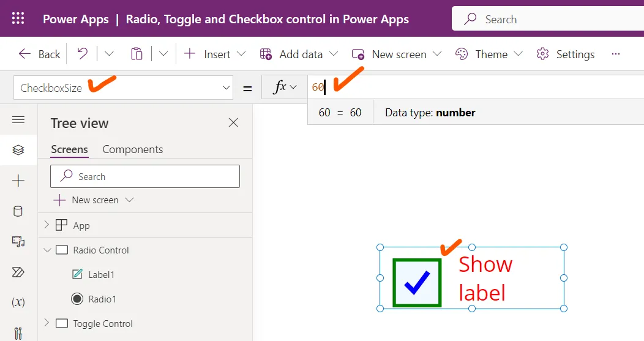
Task: Switch to the Components tab
Action: pos(133,149)
